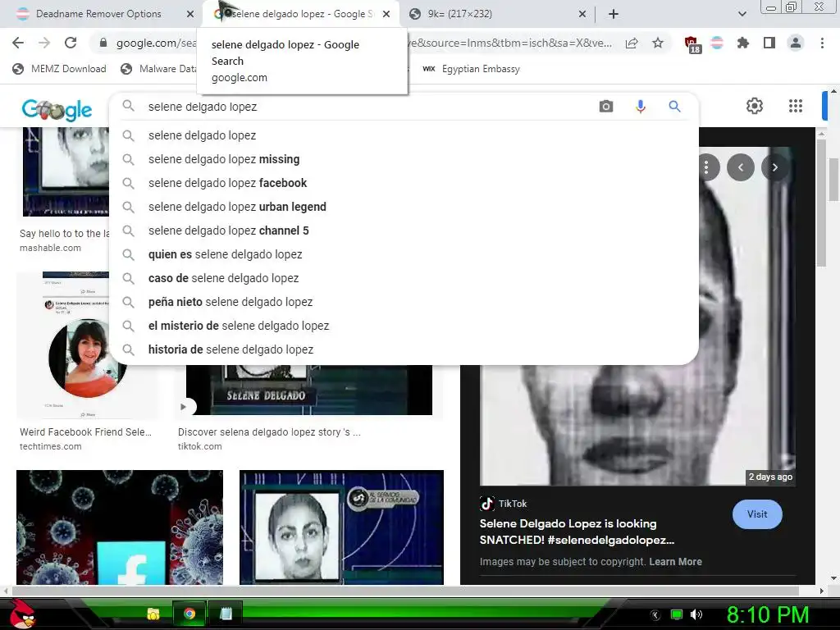Screen dimensions: 840x630
Task: Close the selene delgado lopez tab
Action: (x=386, y=14)
